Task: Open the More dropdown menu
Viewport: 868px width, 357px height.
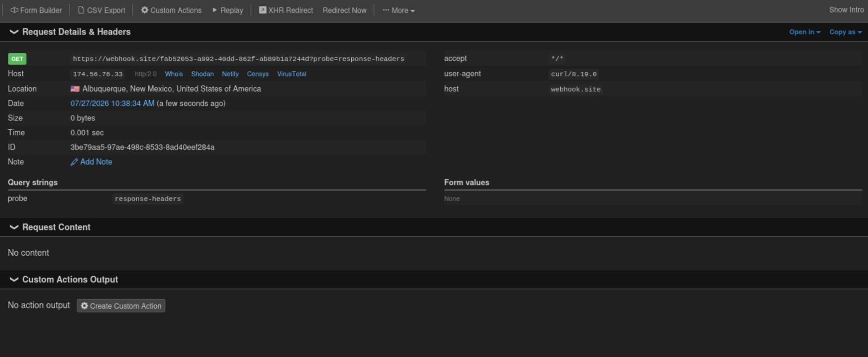Action: pos(399,10)
